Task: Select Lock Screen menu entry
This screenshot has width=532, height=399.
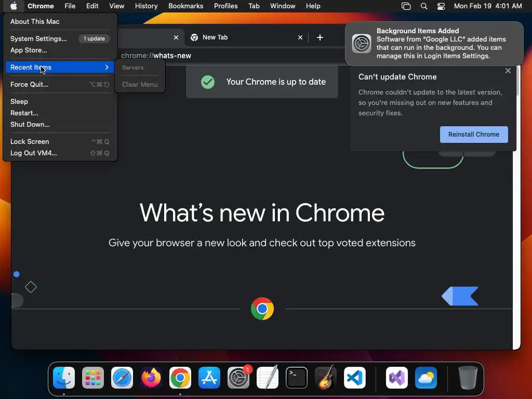Action: (60, 141)
